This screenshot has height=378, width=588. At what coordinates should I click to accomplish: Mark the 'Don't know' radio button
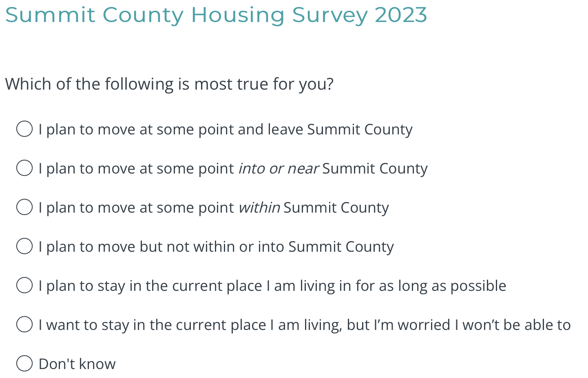pos(24,364)
